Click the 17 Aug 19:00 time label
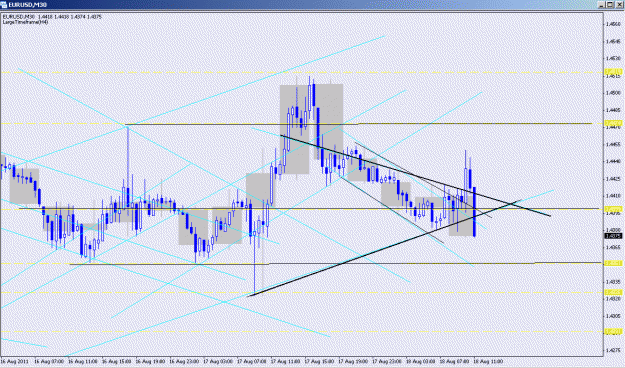The height and width of the screenshot is (368, 625). tap(354, 361)
